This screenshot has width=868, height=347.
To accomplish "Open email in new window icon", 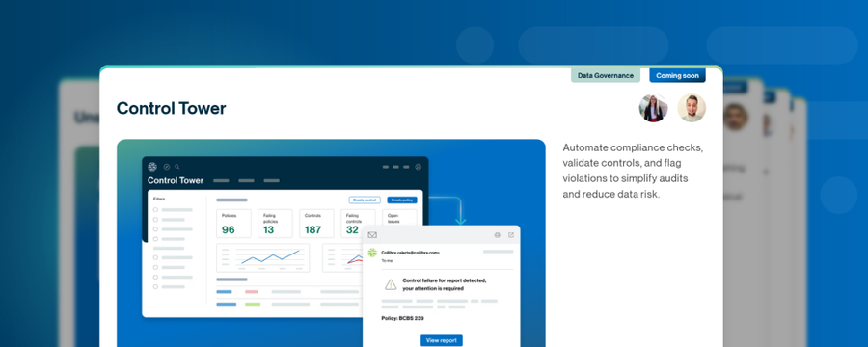I will [511, 235].
